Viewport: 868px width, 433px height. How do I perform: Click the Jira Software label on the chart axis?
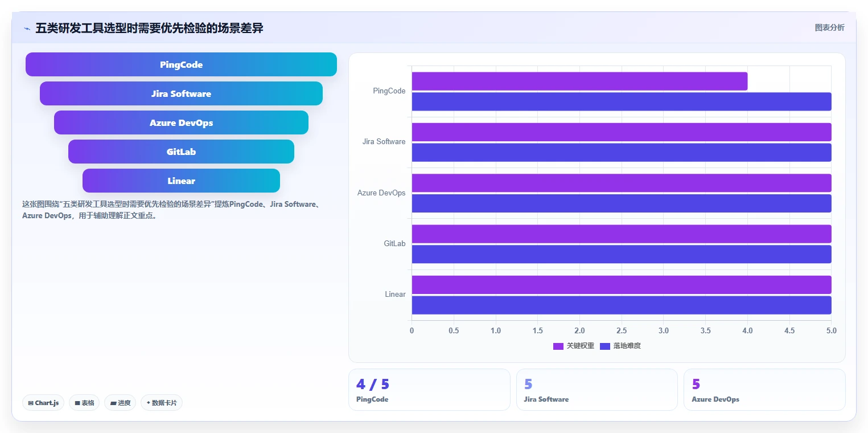(x=384, y=142)
